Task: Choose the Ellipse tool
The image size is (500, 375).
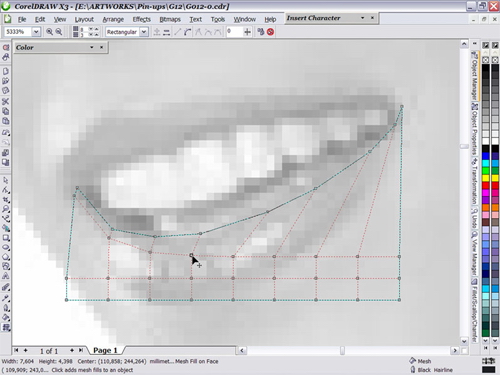Action: (6, 247)
